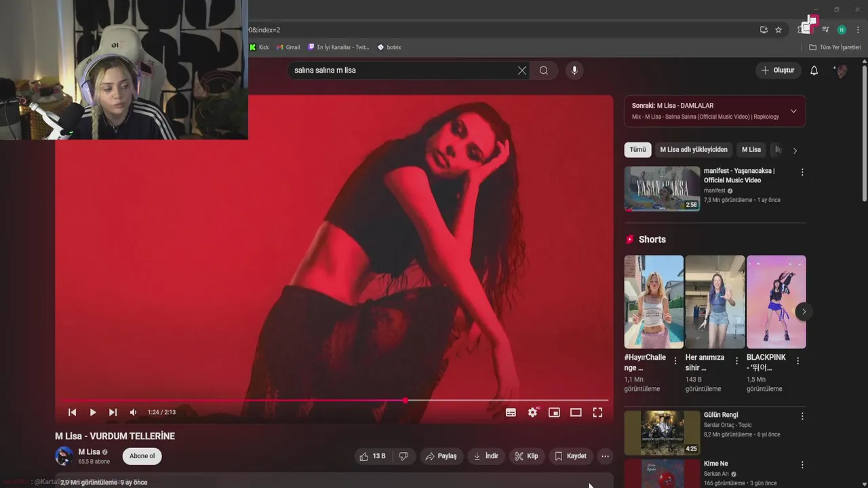Dislike the video with thumbs down

[x=403, y=456]
